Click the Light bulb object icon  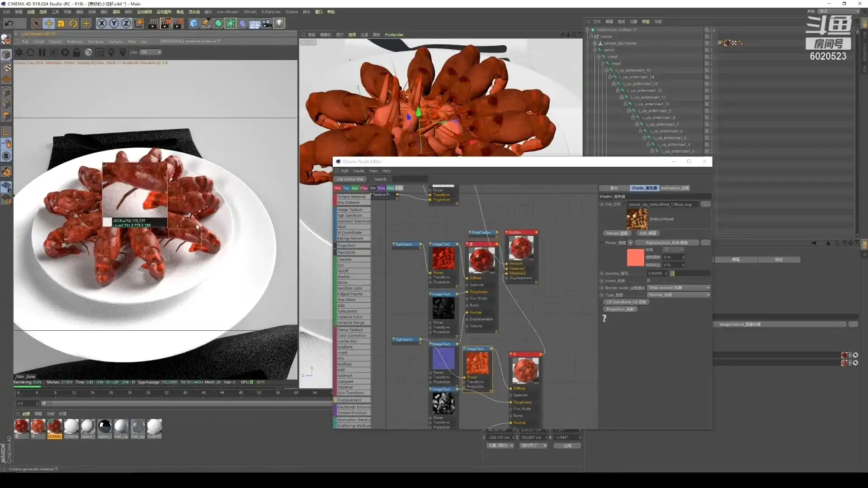click(x=279, y=23)
